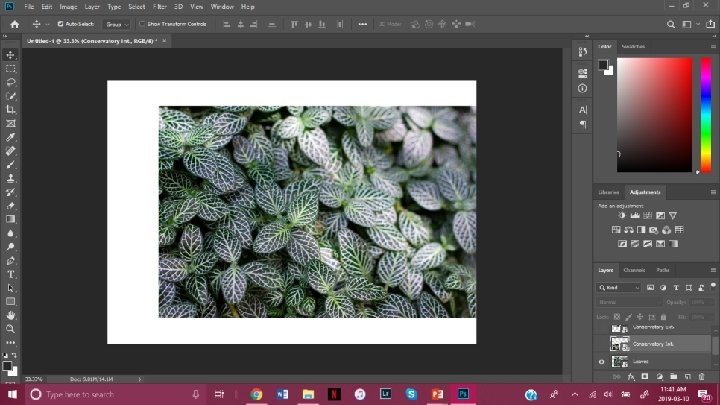Open the Character panel icon
This screenshot has width=720, height=405.
[x=582, y=110]
